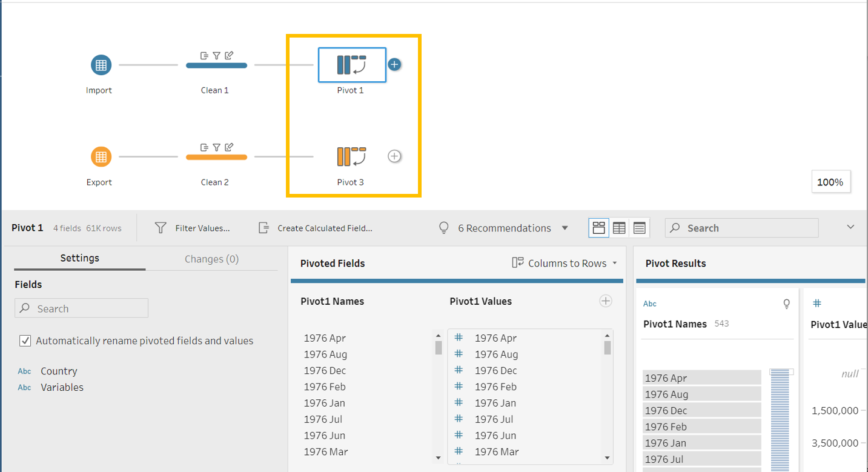Viewport: 868px width, 472px height.
Task: Select the Export input step icon
Action: [101, 157]
